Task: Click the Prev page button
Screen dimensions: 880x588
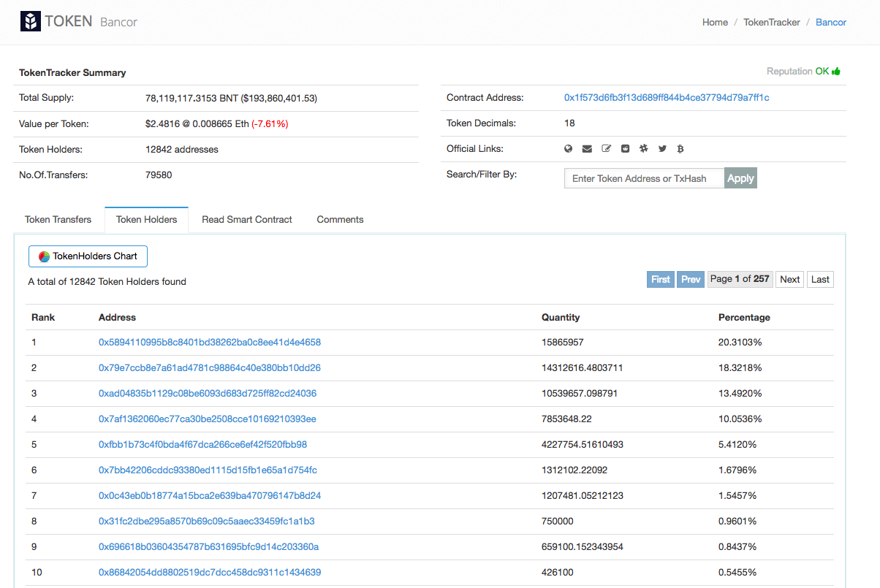Action: (x=691, y=279)
